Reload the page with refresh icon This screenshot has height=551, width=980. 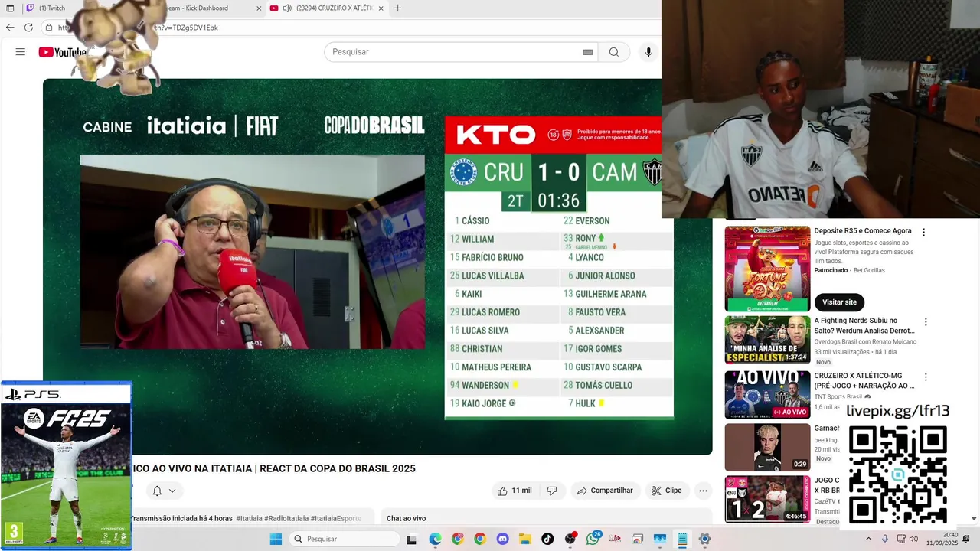tap(28, 28)
